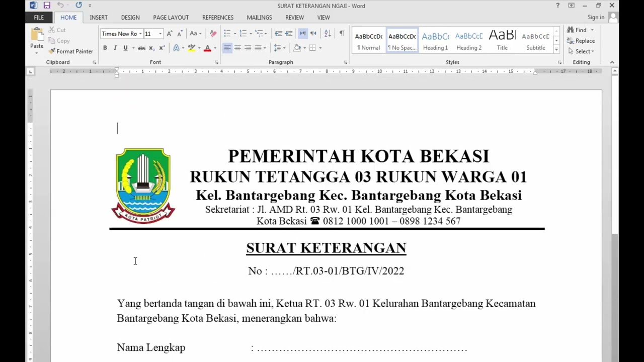
Task: Apply the red font color
Action: [x=207, y=48]
